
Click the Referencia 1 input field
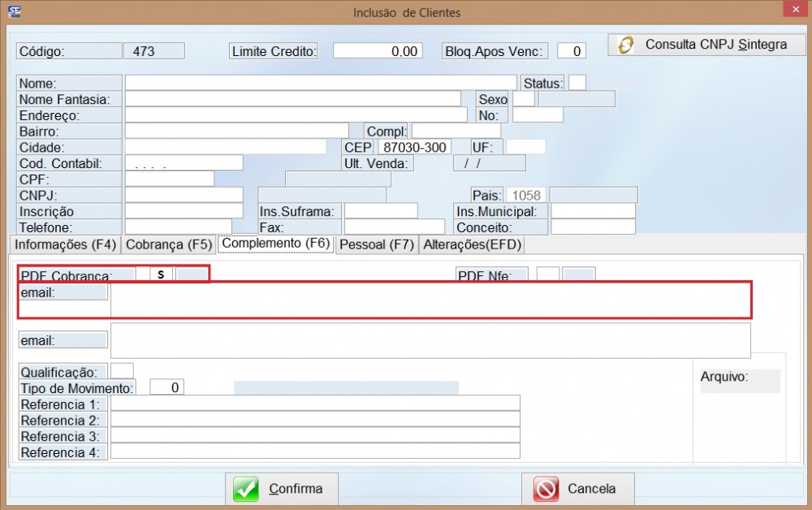click(x=315, y=404)
